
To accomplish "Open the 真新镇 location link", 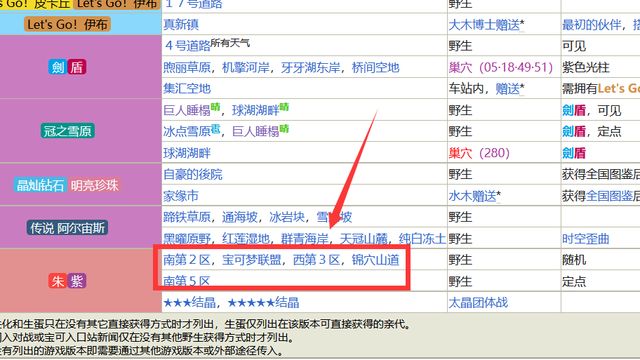I will [181, 24].
